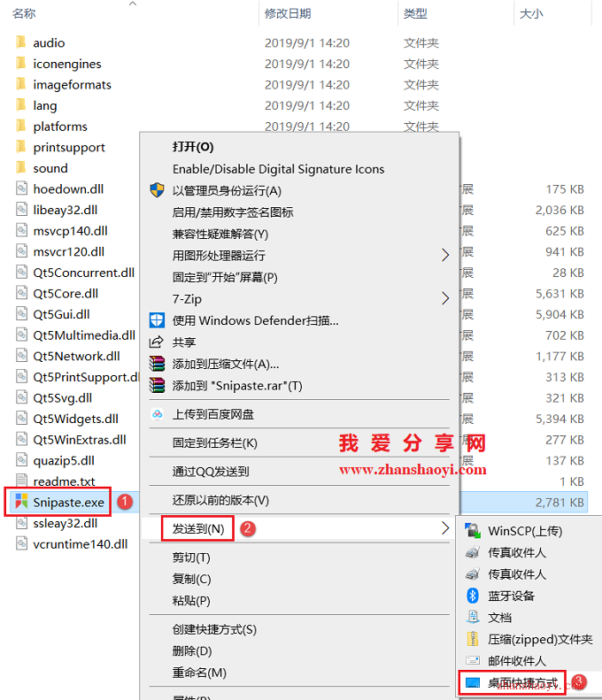Select the Windows Defender scan shield icon

[157, 320]
